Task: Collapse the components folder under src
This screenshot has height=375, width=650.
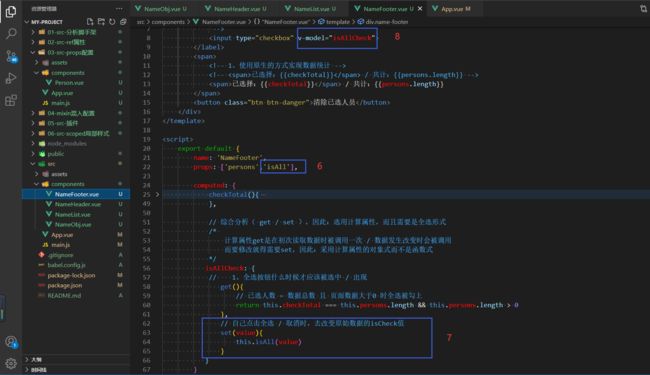Action: (77, 184)
